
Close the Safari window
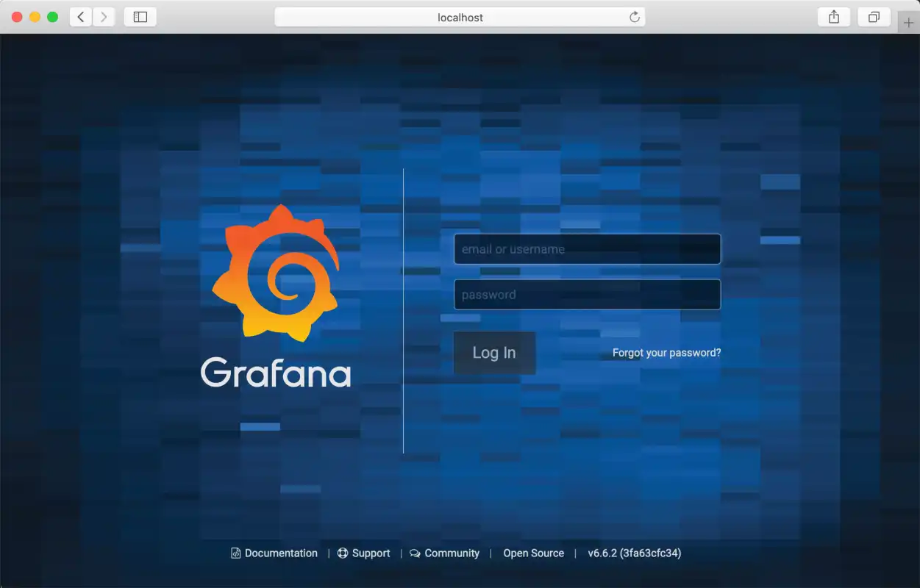pyautogui.click(x=17, y=17)
